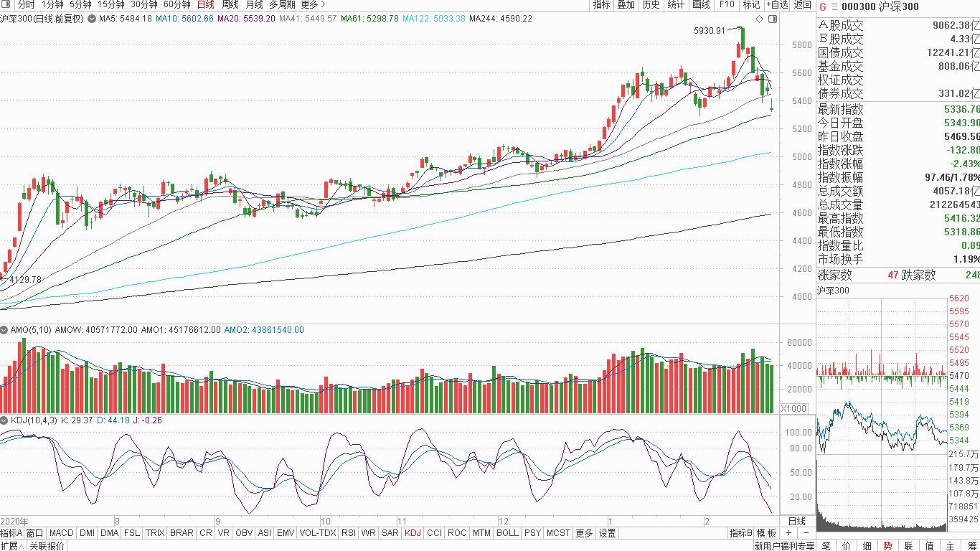
Task: Click 返回 to go back
Action: pyautogui.click(x=803, y=5)
